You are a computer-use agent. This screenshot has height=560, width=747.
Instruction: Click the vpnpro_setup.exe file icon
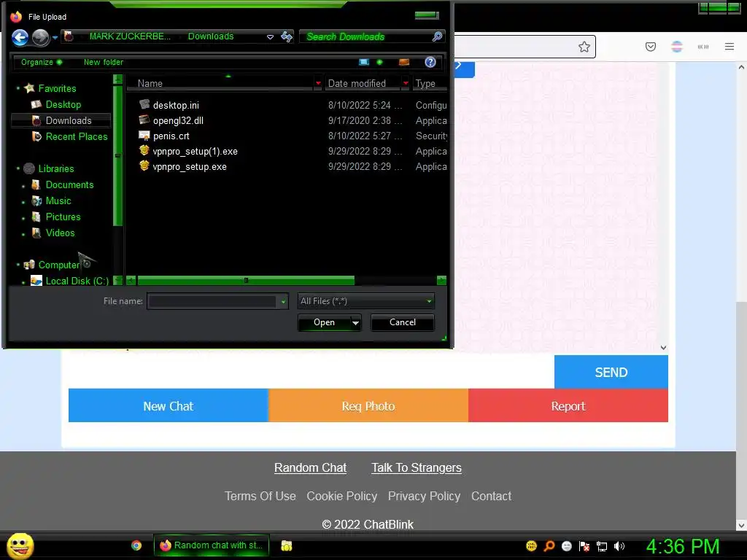point(144,166)
